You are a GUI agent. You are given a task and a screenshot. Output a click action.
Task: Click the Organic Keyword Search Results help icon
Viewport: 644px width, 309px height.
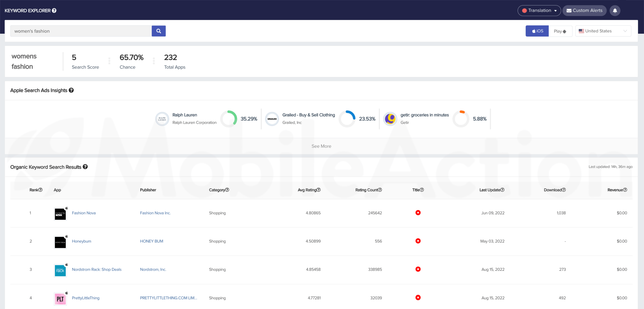click(x=85, y=167)
